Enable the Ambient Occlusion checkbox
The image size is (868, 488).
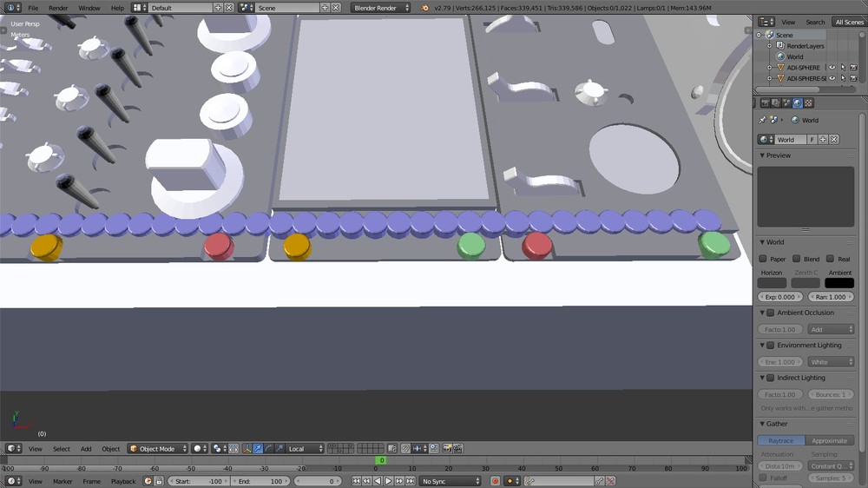770,313
